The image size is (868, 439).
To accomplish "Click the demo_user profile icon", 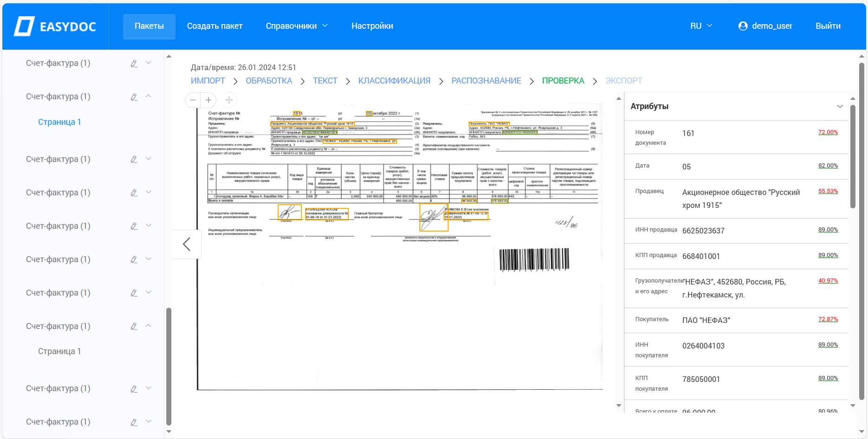I will pyautogui.click(x=742, y=26).
